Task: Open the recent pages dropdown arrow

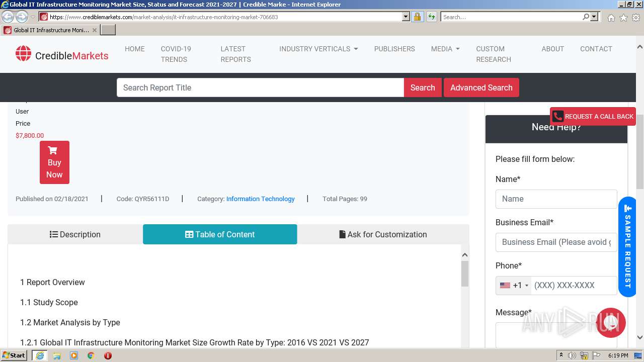Action: (x=33, y=17)
